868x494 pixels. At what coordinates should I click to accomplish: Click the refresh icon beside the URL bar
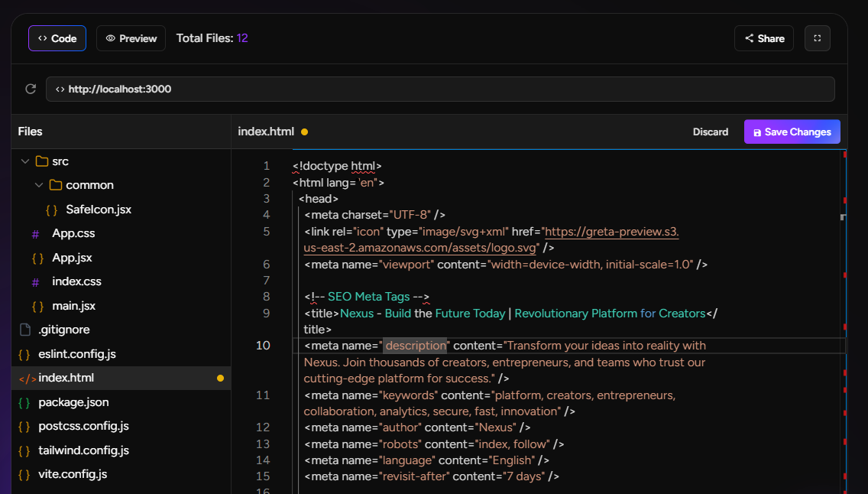pyautogui.click(x=31, y=89)
